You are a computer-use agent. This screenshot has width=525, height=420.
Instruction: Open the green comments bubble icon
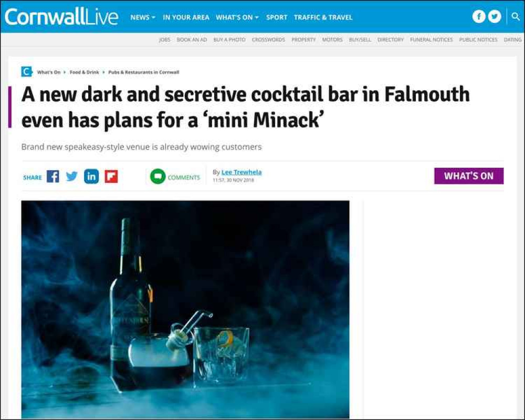157,176
